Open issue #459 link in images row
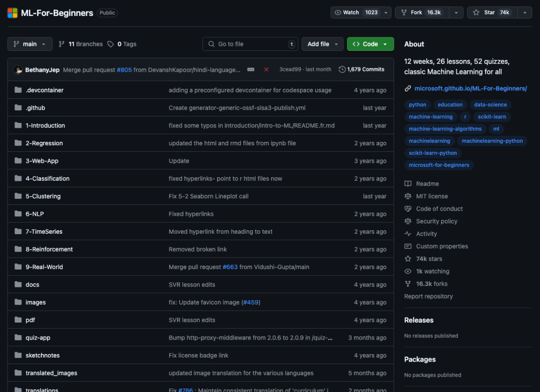540x392 pixels. click(250, 302)
